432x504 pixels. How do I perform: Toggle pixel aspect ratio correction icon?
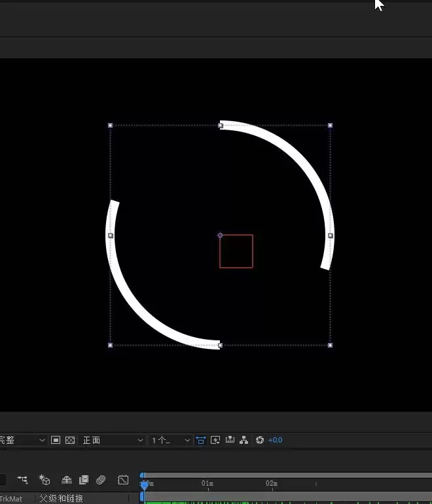[200, 440]
